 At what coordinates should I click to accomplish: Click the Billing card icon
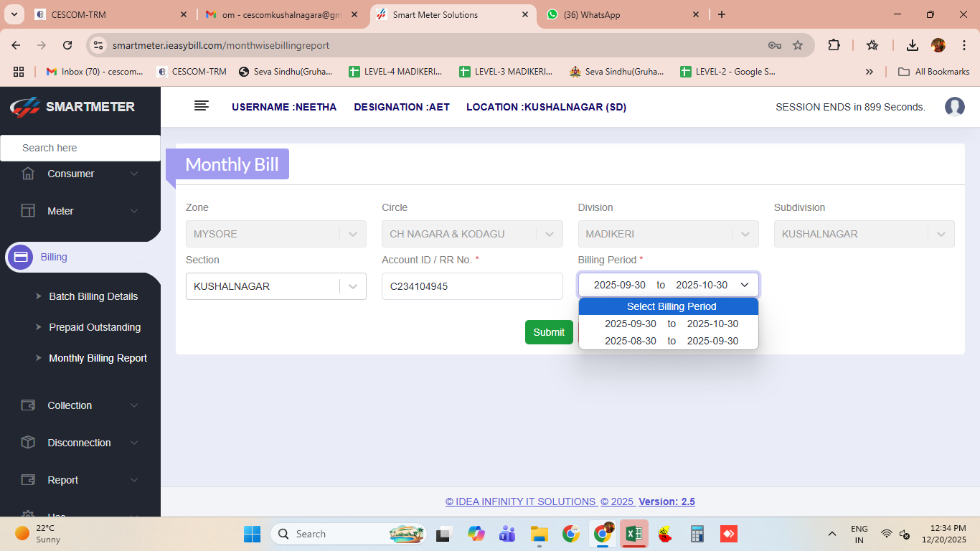(x=21, y=257)
